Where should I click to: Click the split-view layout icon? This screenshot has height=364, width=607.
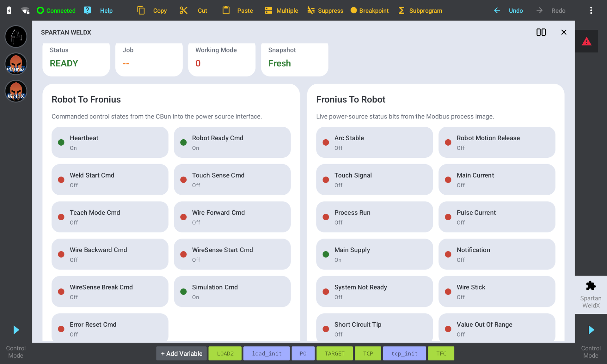[541, 32]
